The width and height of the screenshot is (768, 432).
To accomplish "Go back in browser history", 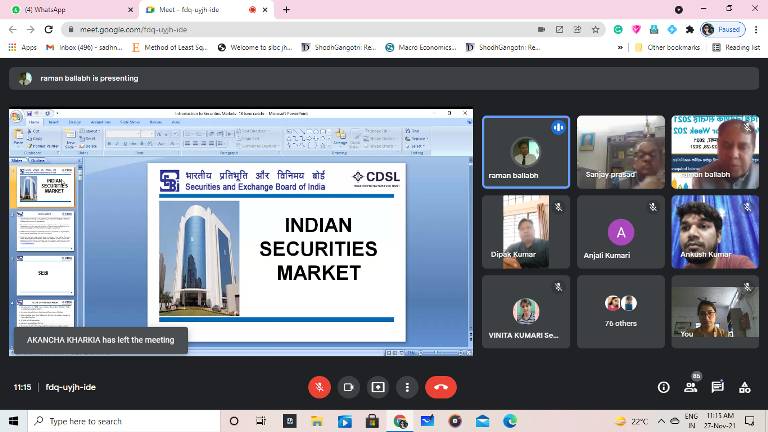I will 13,29.
